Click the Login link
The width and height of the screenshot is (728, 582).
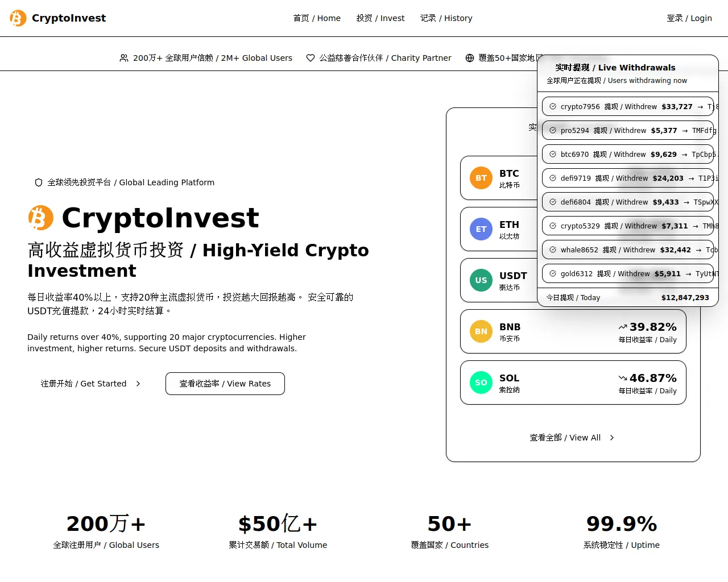point(689,18)
